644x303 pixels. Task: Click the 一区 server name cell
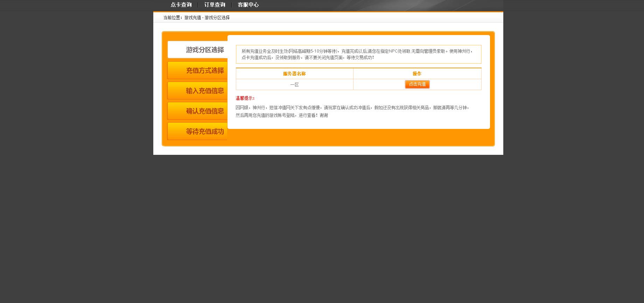[x=295, y=84]
